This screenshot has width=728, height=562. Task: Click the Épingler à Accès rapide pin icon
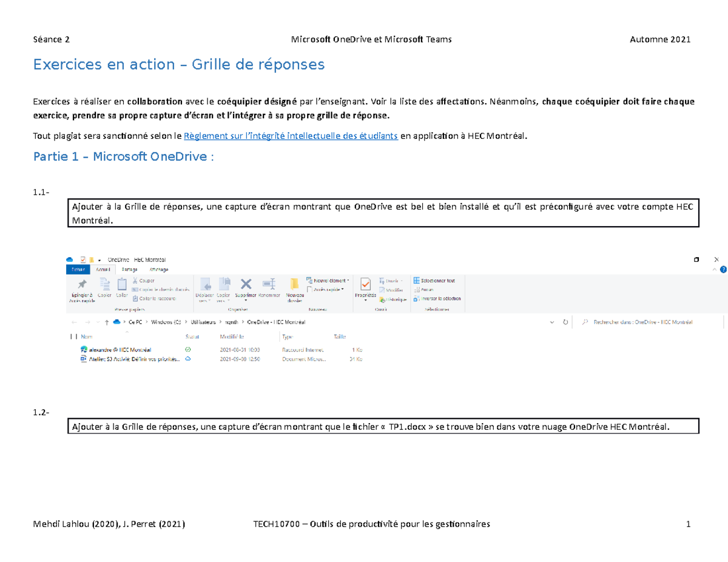(82, 285)
